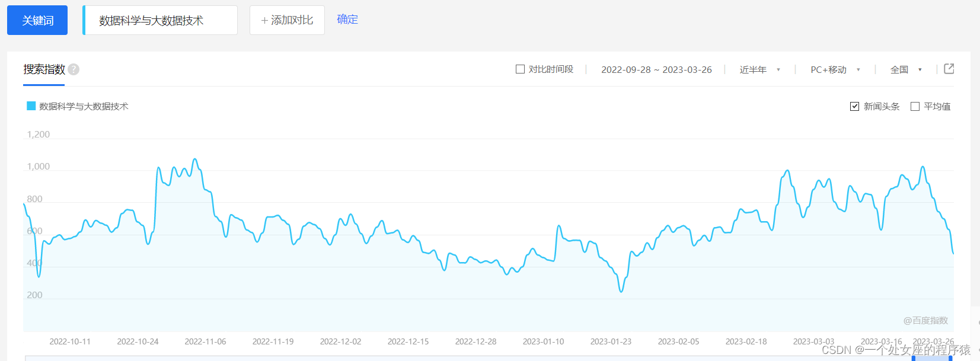Click the 近半年 dropdown arrow
The image size is (980, 361).
(778, 70)
